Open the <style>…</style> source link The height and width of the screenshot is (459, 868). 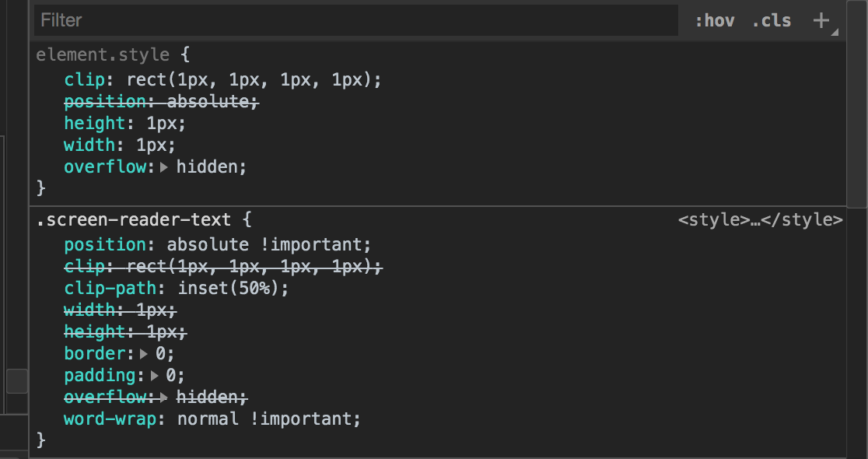click(x=760, y=220)
